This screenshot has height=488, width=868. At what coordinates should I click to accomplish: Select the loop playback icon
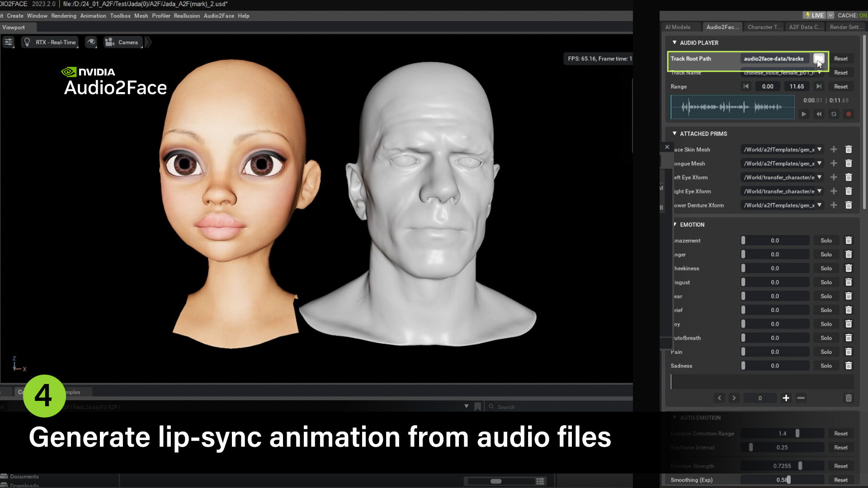(833, 114)
